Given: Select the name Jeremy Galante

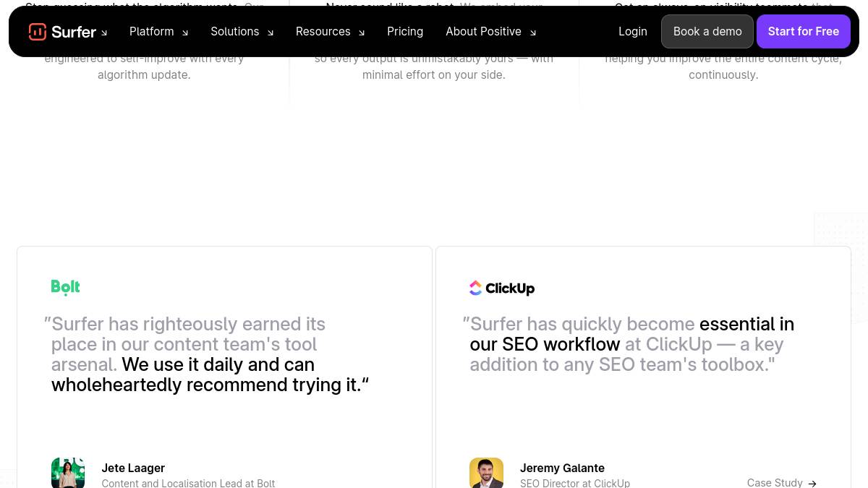Looking at the screenshot, I should click(x=562, y=468).
